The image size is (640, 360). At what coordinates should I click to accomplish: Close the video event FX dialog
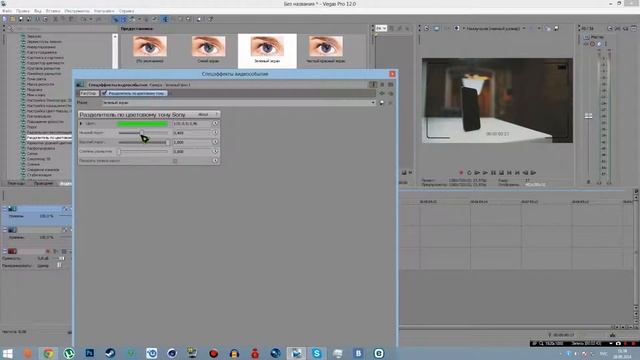pyautogui.click(x=392, y=74)
